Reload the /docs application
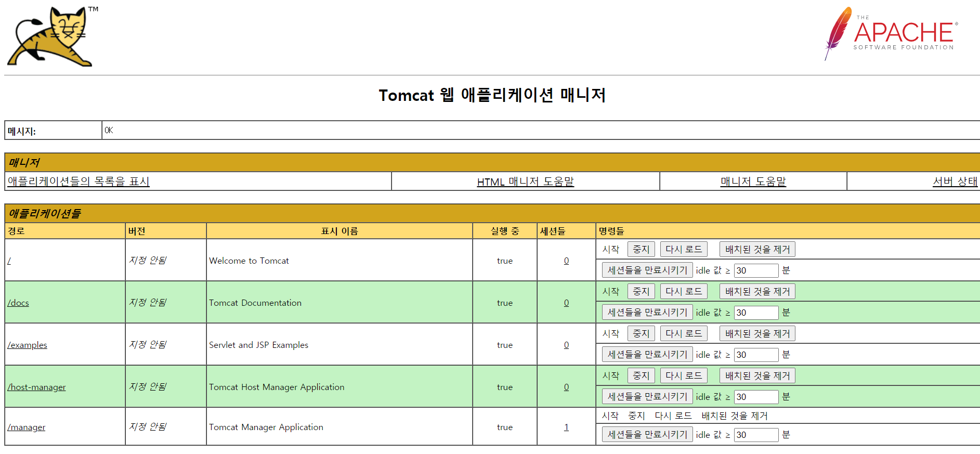980x454 pixels. pos(684,292)
